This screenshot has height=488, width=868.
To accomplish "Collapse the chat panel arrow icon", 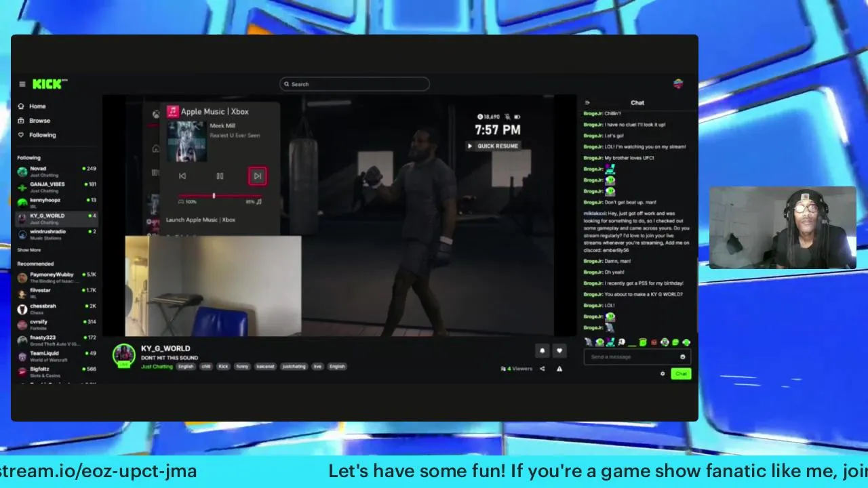I will coord(587,103).
